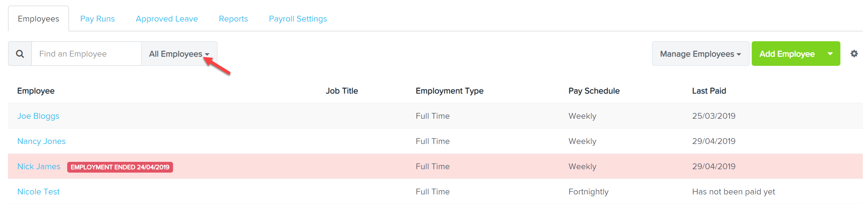This screenshot has width=868, height=204.
Task: Click the magnifying glass search icon
Action: [x=20, y=54]
